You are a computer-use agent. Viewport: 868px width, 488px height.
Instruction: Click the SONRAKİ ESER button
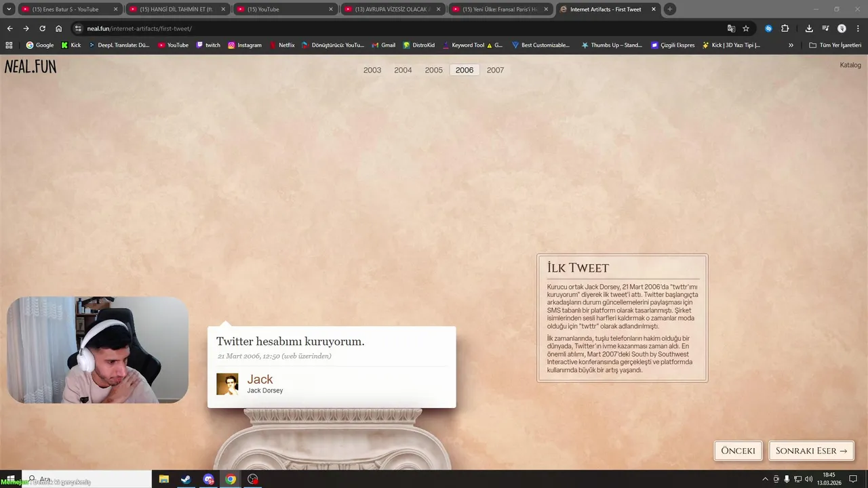tap(811, 451)
